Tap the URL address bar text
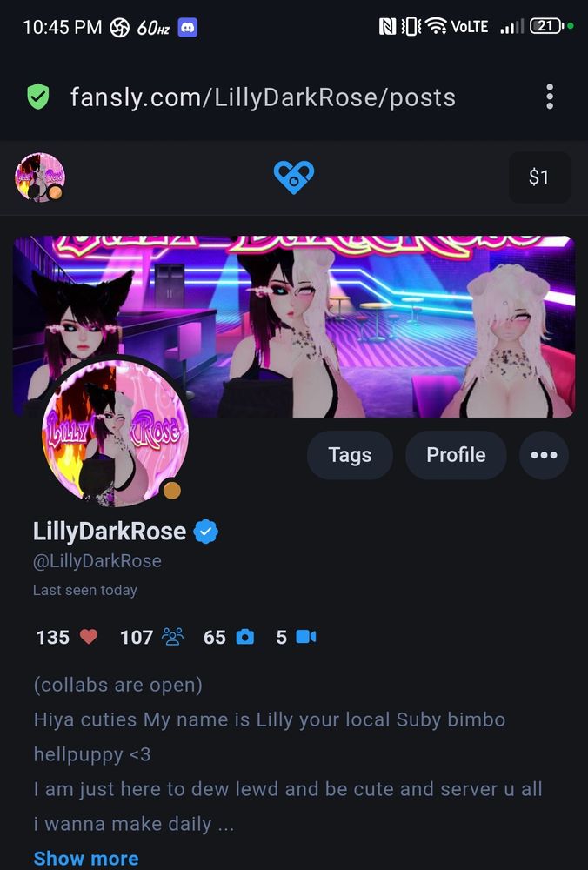 tap(263, 97)
